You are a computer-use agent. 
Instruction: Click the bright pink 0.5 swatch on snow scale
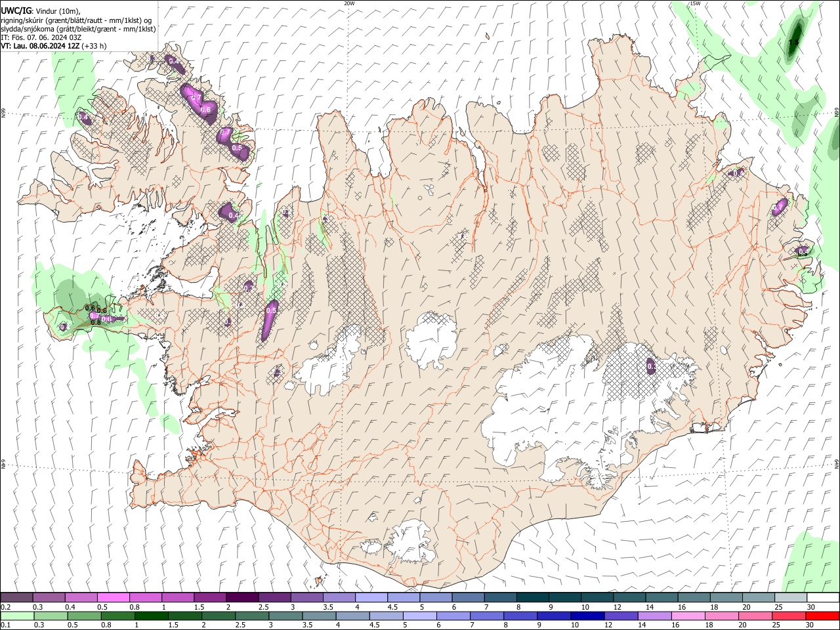click(x=113, y=598)
